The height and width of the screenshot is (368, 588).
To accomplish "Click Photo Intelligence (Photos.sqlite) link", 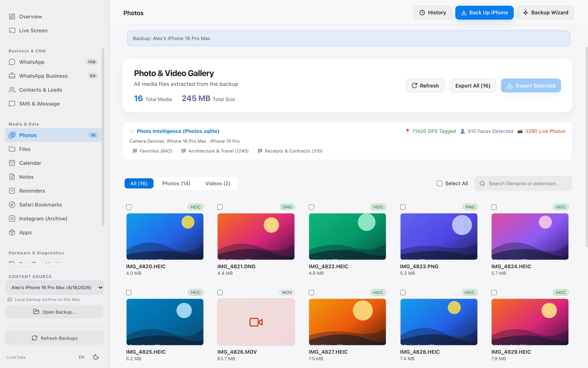I will [178, 131].
